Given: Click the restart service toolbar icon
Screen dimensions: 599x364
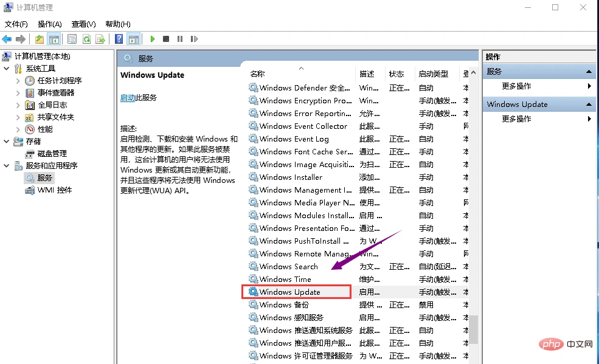Looking at the screenshot, I should pos(194,39).
